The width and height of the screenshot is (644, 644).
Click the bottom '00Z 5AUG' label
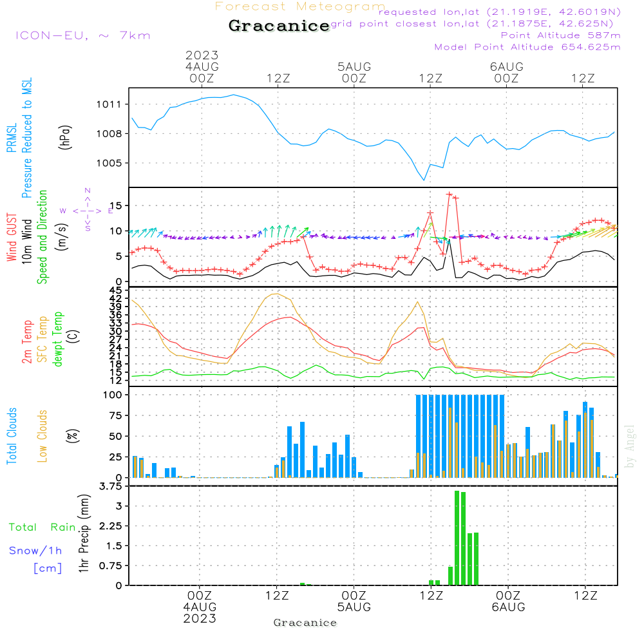(x=354, y=601)
